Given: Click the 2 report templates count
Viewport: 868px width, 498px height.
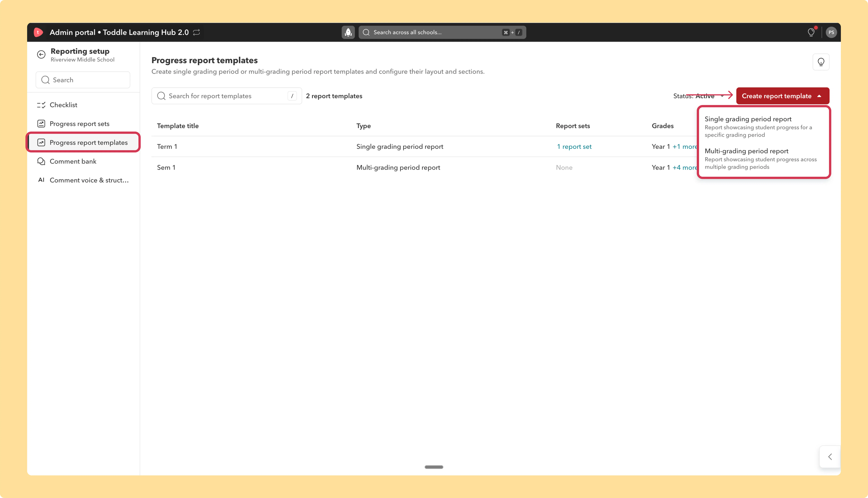Looking at the screenshot, I should [x=334, y=96].
